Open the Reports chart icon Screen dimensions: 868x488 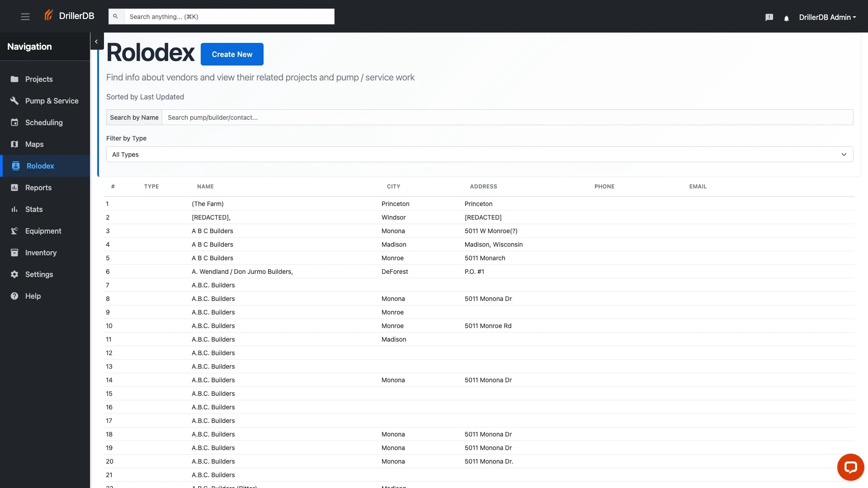[14, 188]
